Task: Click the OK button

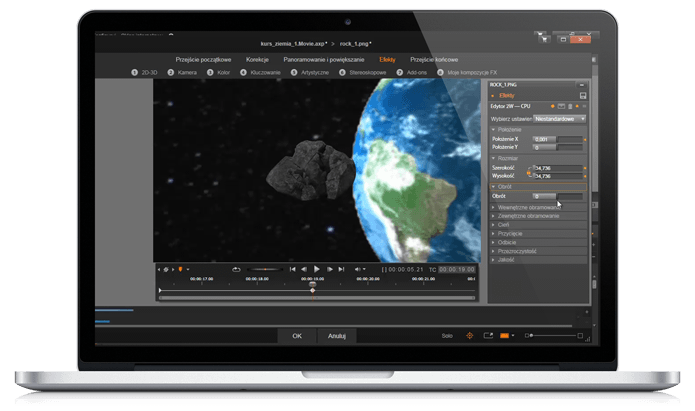Action: click(x=296, y=336)
